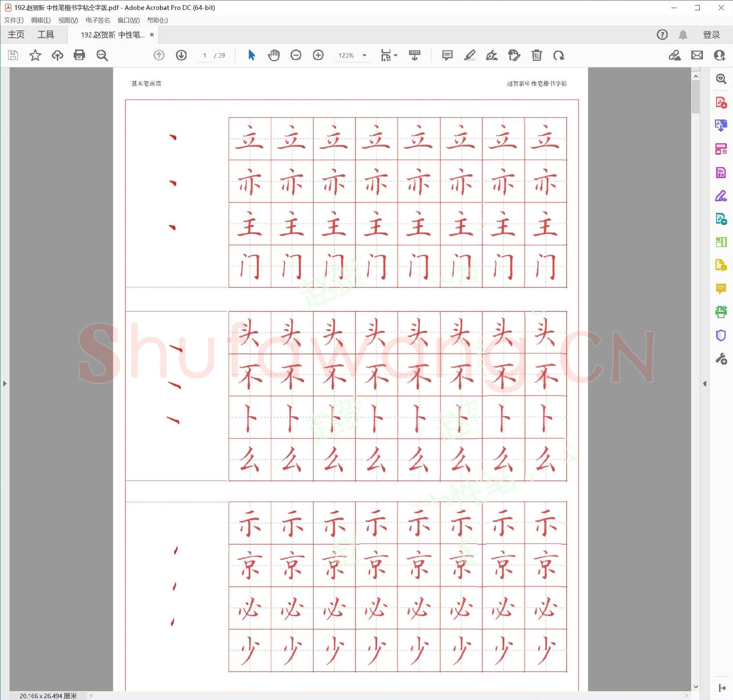Image resolution: width=733 pixels, height=700 pixels.
Task: Click the rotate page icon
Action: coord(558,55)
